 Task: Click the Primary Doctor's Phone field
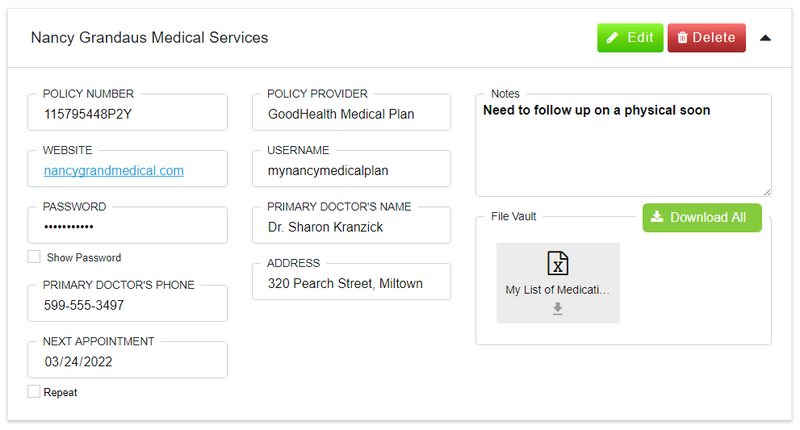(128, 303)
